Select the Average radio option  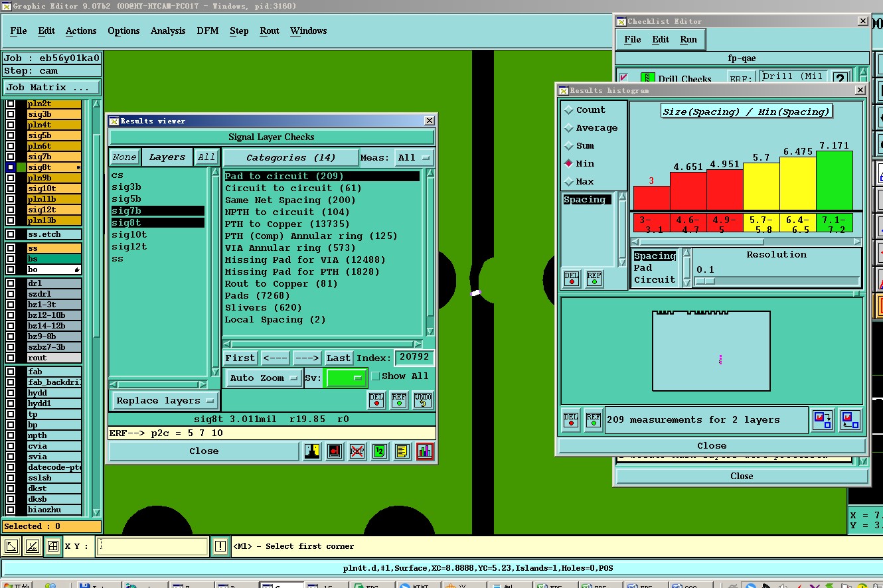click(569, 128)
